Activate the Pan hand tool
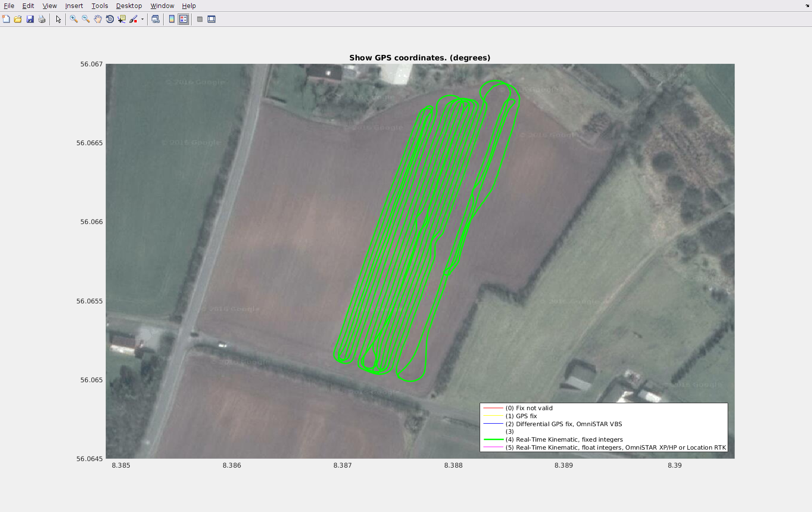This screenshot has height=512, width=812. click(x=98, y=19)
